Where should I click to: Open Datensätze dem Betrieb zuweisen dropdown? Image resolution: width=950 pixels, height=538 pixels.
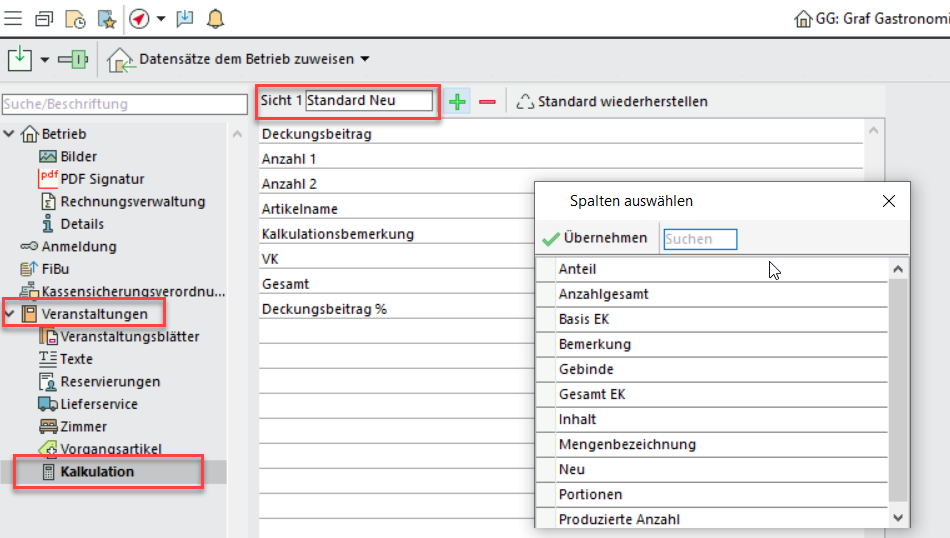364,59
